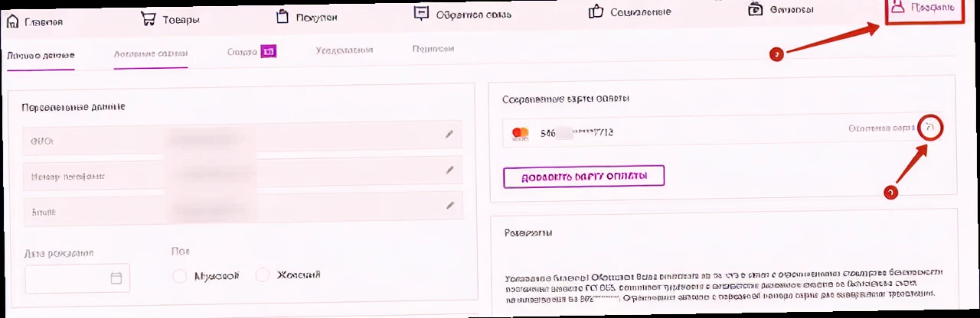Open the Профиль user menu

coord(924,9)
